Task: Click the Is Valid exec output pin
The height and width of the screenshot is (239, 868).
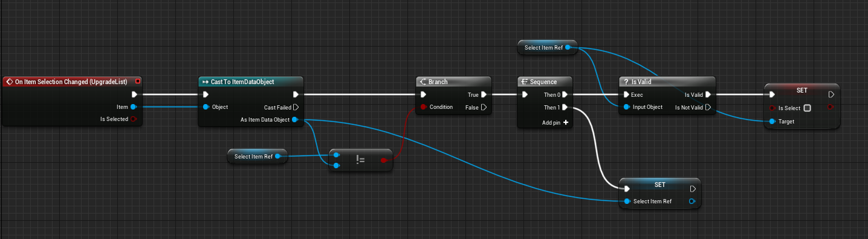Action: 708,94
